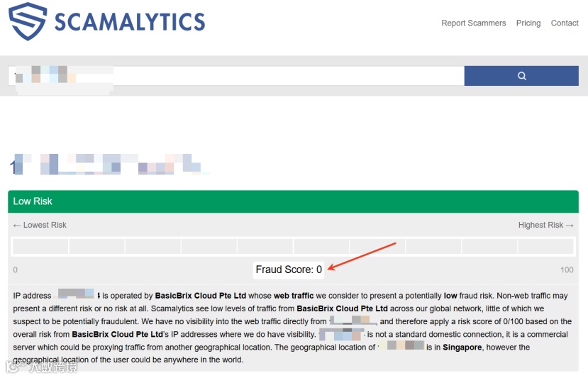588x378 pixels.
Task: Click the blue search magnifier button
Action: pyautogui.click(x=521, y=76)
